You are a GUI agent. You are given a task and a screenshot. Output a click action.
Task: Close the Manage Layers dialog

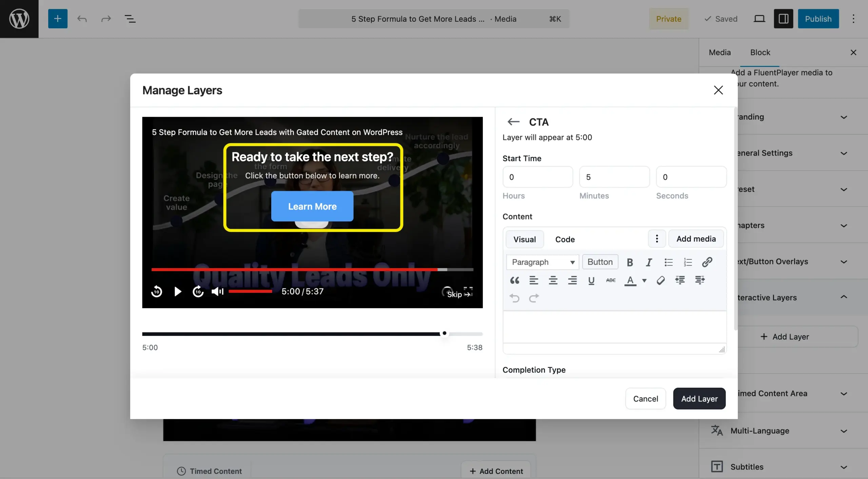[718, 90]
